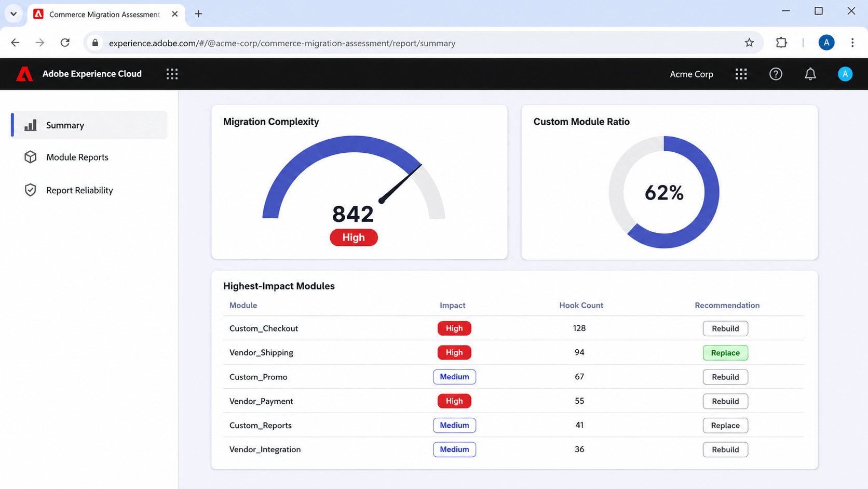This screenshot has height=489, width=868.
Task: Click the High badge for Vendor_Shipping
Action: [x=454, y=353]
